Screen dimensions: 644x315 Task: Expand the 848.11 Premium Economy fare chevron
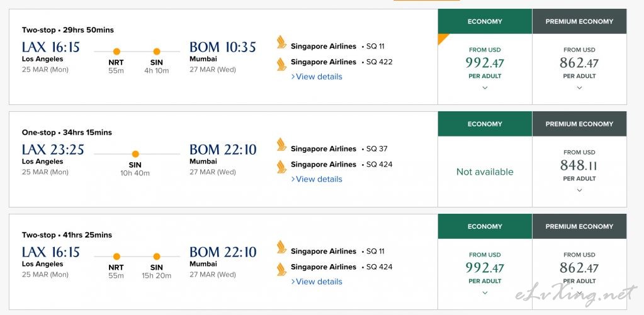click(580, 191)
